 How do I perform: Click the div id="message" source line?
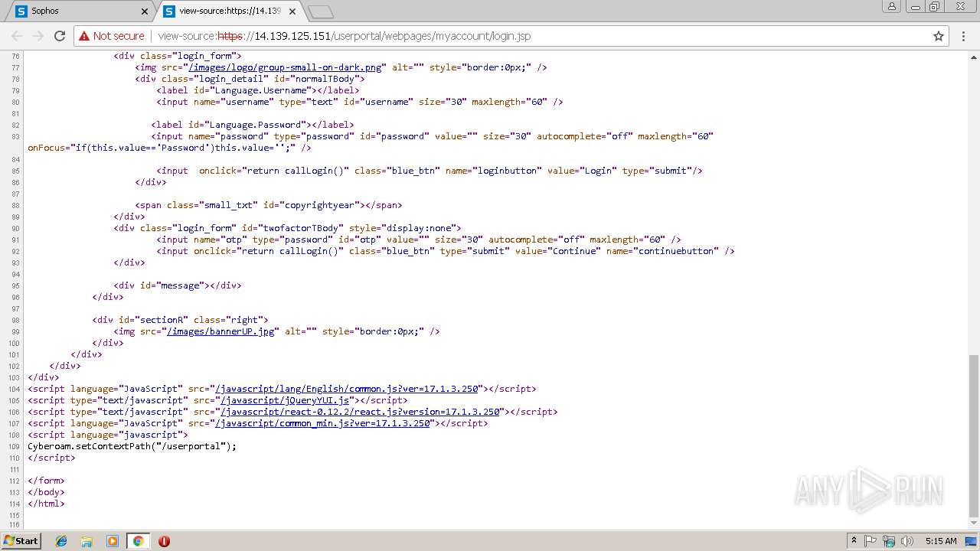[x=178, y=285]
